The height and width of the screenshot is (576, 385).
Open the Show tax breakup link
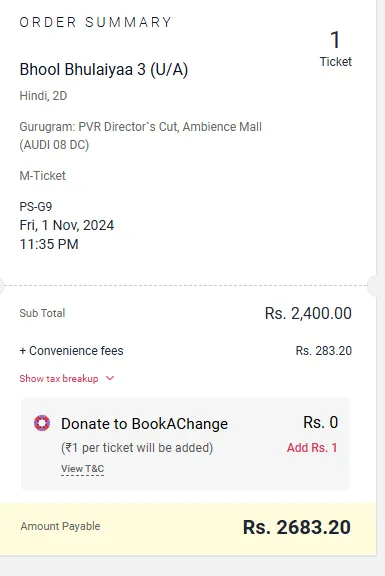click(x=59, y=378)
